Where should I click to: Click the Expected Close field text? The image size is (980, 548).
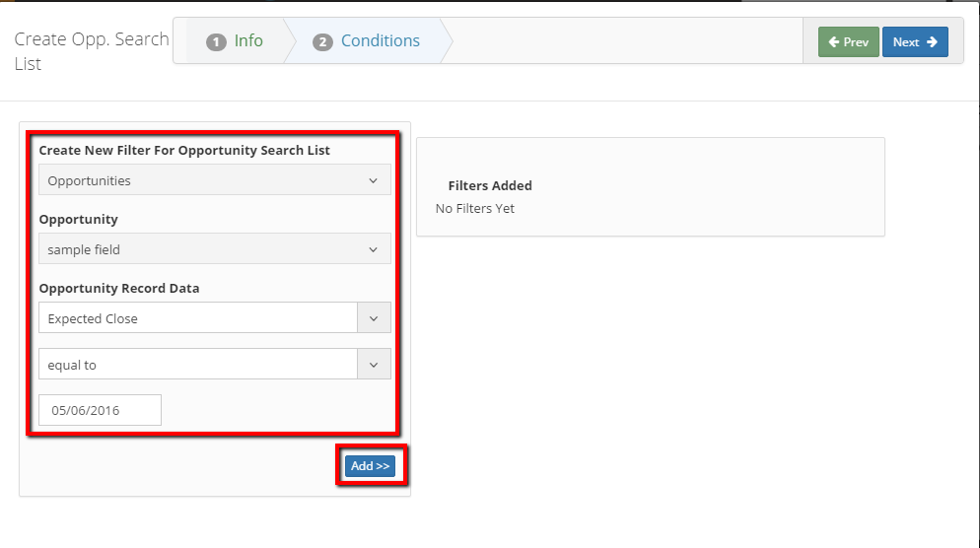tap(93, 318)
